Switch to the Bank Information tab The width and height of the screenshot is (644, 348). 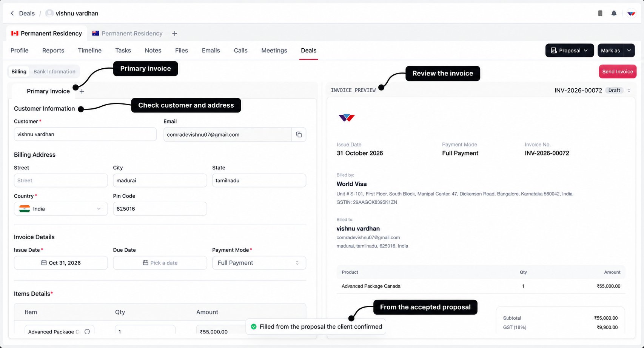pyautogui.click(x=54, y=72)
